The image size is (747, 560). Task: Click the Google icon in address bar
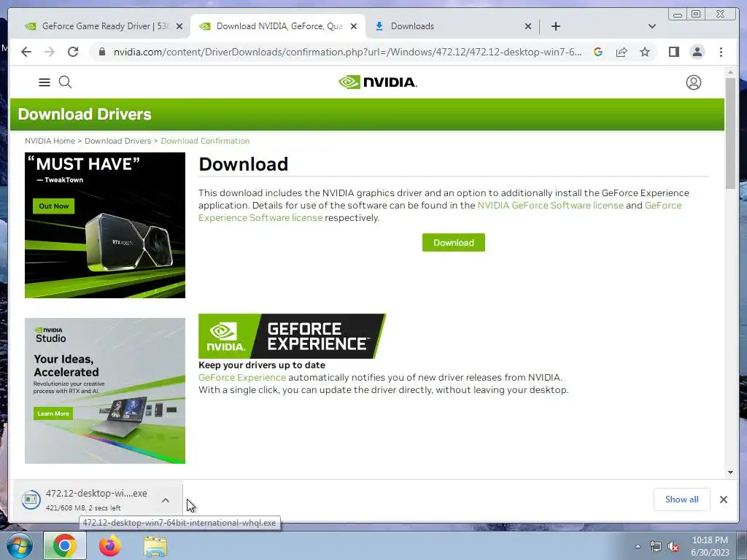click(x=598, y=52)
